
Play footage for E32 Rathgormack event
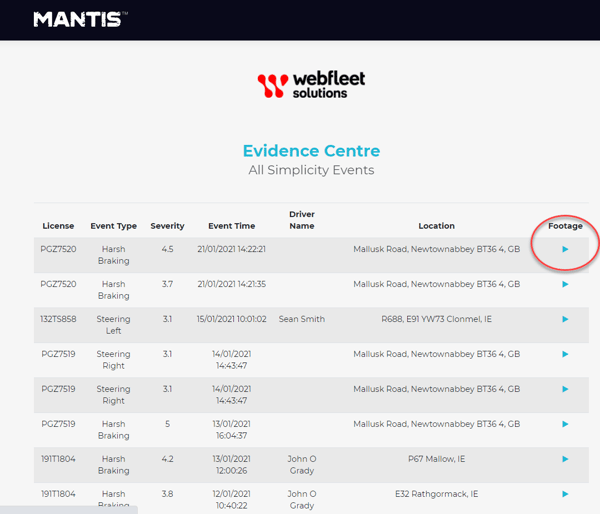pos(565,494)
